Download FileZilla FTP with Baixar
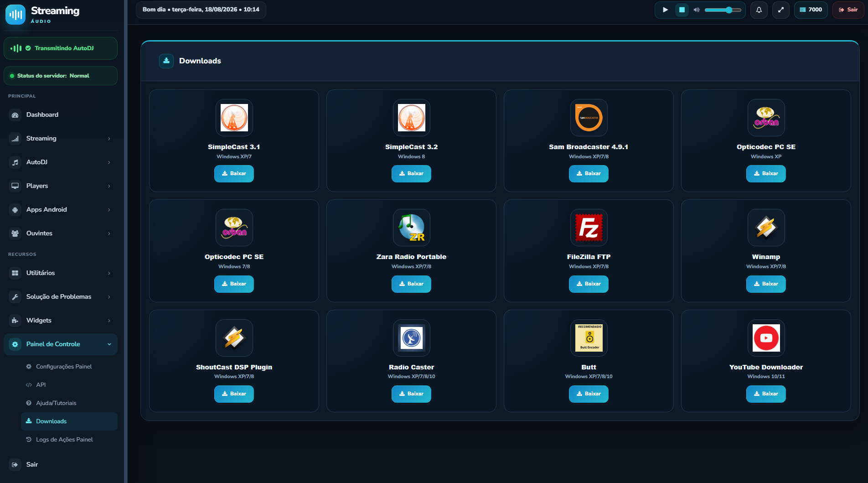The width and height of the screenshot is (868, 483). tap(589, 284)
